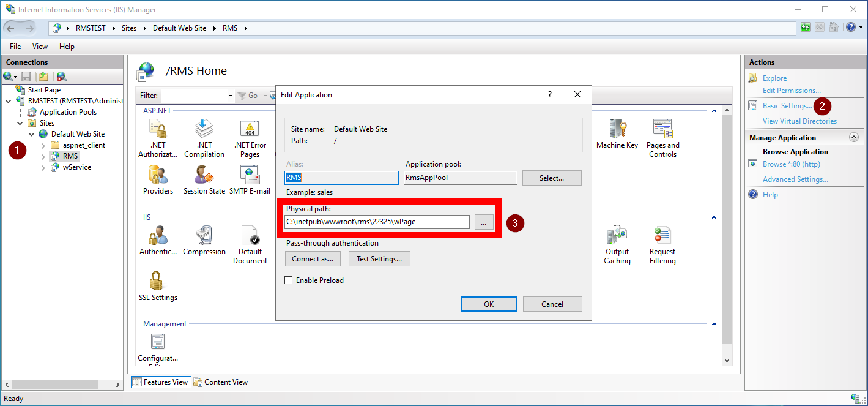Toggle the Enable Preload checkbox
868x406 pixels.
point(289,280)
